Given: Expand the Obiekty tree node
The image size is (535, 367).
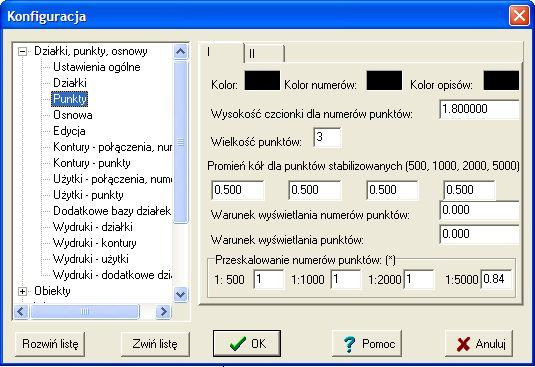Looking at the screenshot, I should point(23,291).
